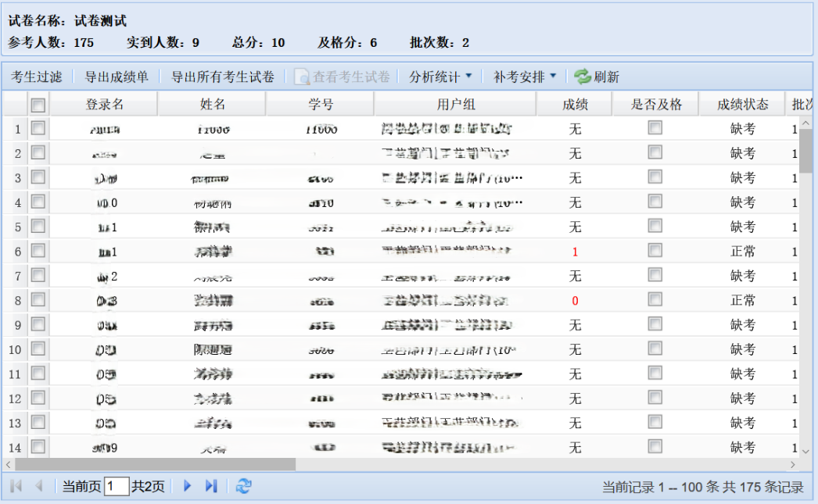Viewport: 818px width, 504px height.
Task: Click the 成绩状态 column header
Action: click(x=743, y=104)
